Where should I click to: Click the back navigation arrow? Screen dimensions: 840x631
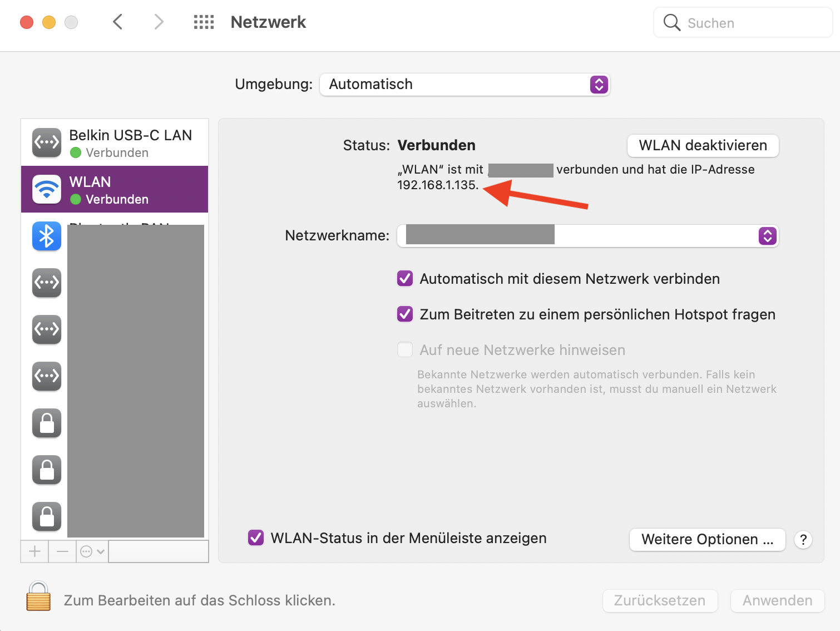coord(117,22)
